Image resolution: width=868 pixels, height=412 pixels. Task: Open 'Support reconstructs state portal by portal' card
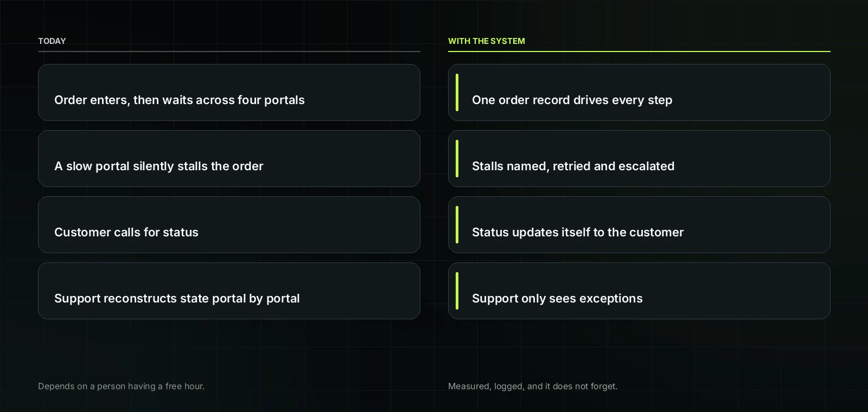click(x=229, y=291)
